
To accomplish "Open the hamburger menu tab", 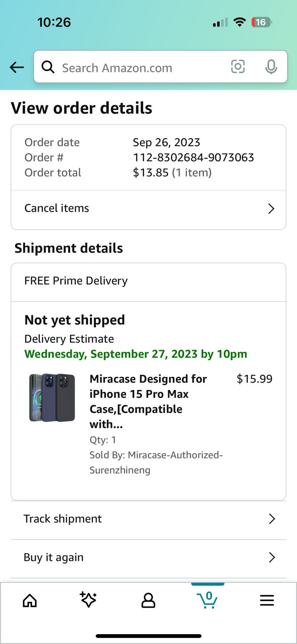I will (x=267, y=600).
